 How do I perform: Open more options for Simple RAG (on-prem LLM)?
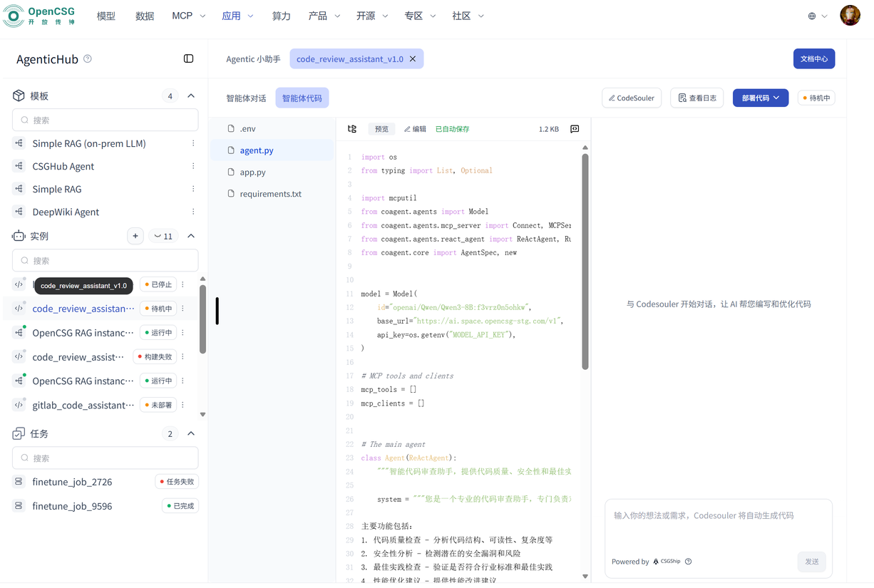pos(193,143)
